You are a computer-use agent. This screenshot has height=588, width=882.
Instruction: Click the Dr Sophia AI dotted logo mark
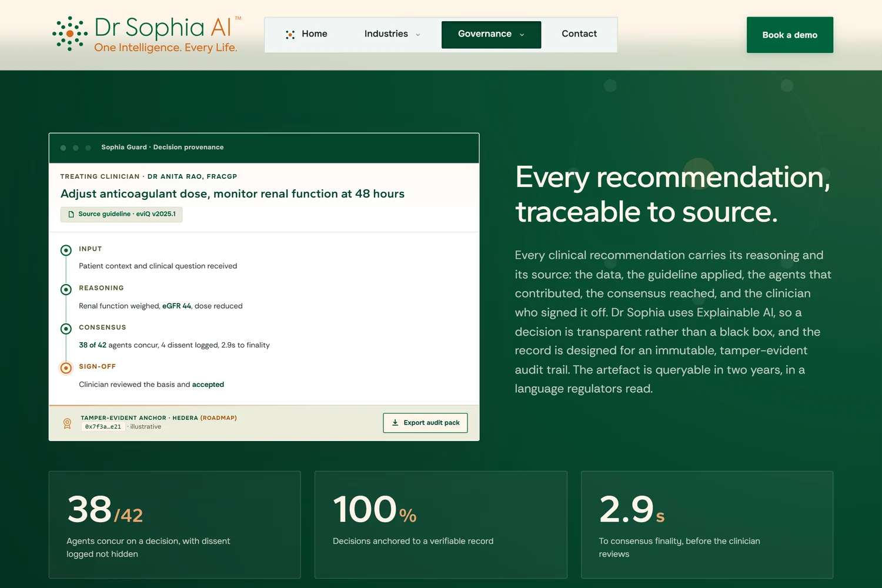[70, 34]
